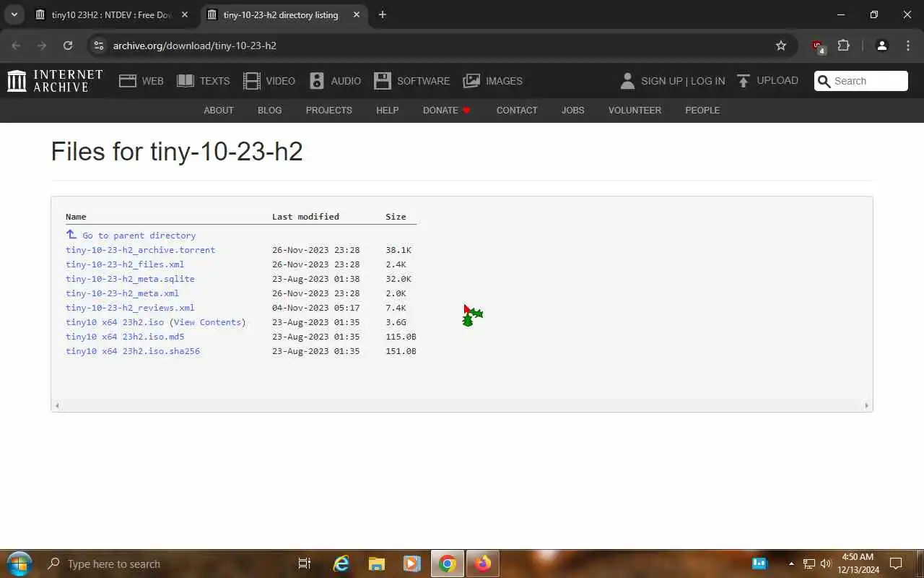Click View Contents for the ISO
The image size is (924, 578).
point(207,322)
